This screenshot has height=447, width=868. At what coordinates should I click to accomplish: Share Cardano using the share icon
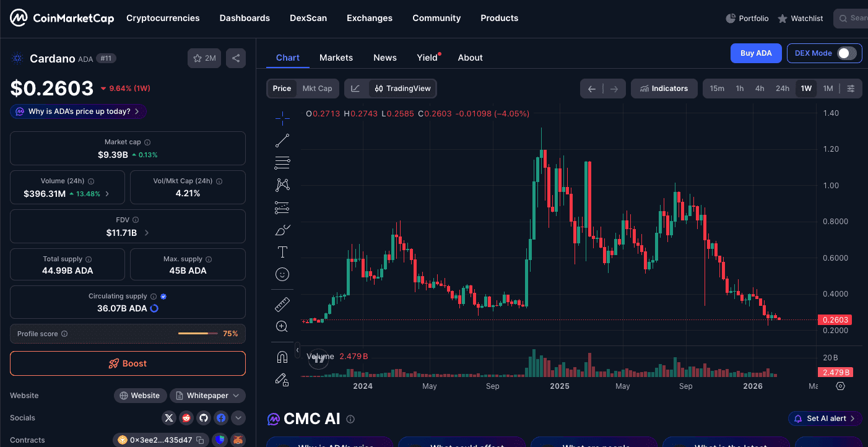236,58
